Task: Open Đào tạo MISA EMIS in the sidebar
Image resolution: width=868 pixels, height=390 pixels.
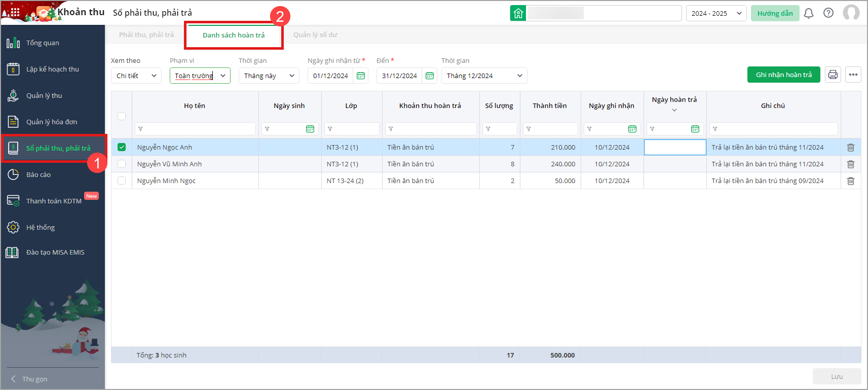Action: [53, 252]
